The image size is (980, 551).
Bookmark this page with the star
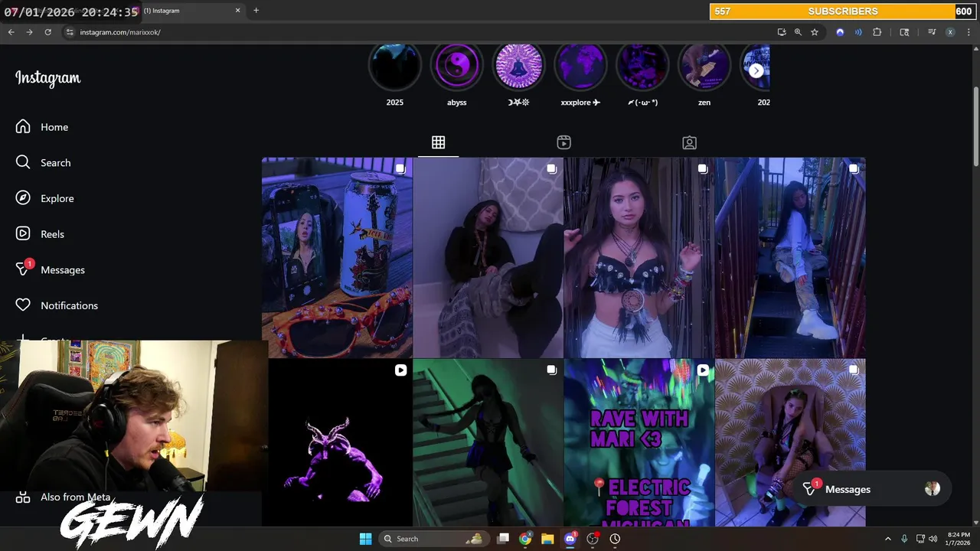(815, 32)
